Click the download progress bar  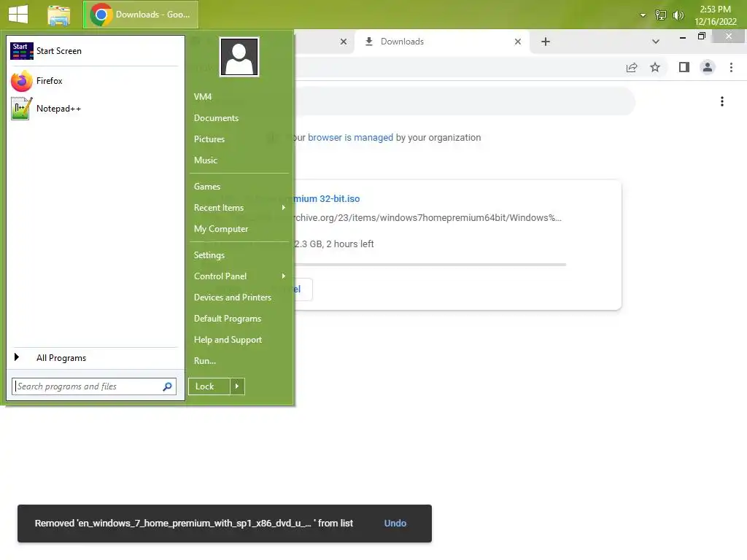tap(430, 264)
